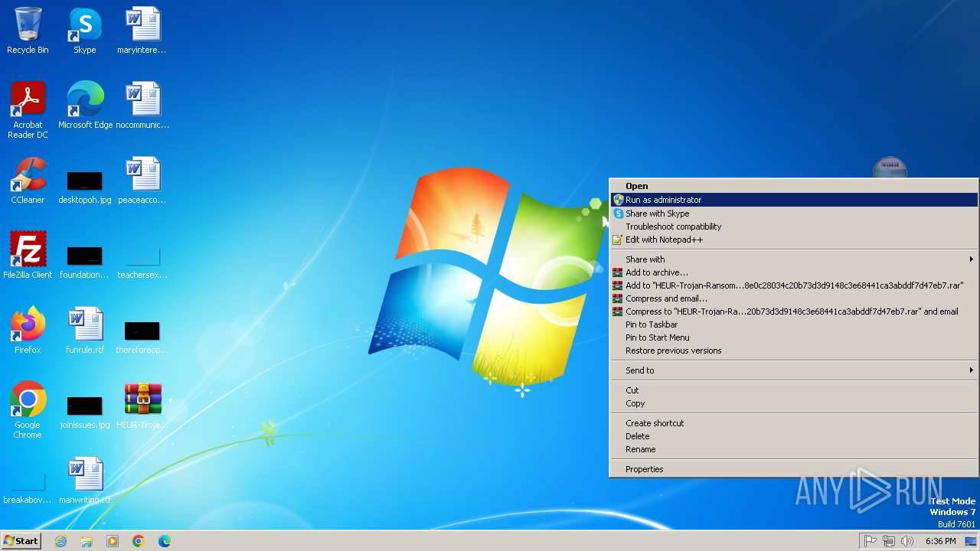The height and width of the screenshot is (551, 980).
Task: Select the Google Chrome desktop shortcut
Action: pos(28,410)
